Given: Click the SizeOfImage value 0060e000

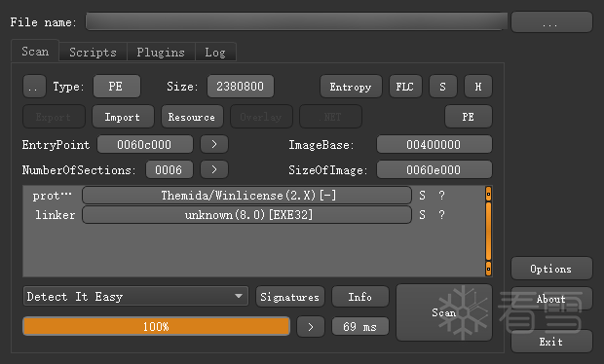Looking at the screenshot, I should click(x=434, y=169).
